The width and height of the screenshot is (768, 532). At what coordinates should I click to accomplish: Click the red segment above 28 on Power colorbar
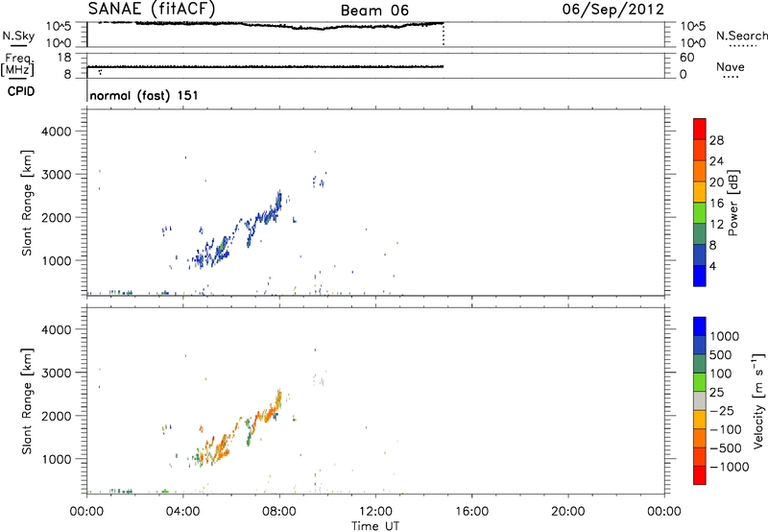tap(700, 129)
